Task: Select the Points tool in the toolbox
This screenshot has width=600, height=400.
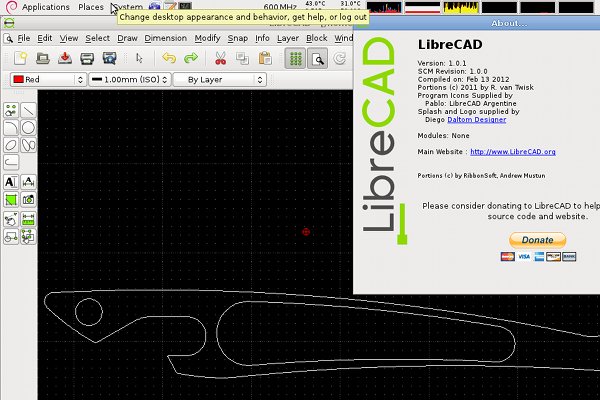Action: 11,111
